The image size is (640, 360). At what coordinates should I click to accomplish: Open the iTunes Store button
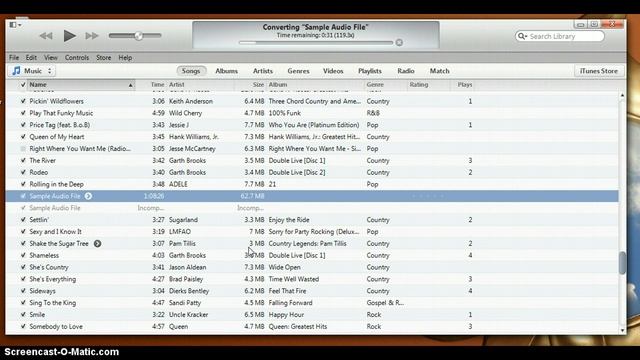[599, 71]
